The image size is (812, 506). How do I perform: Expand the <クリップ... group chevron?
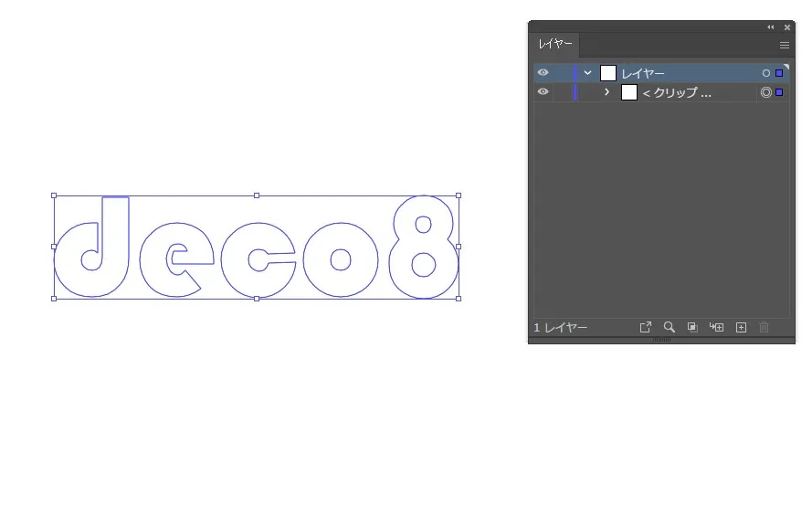tap(606, 92)
